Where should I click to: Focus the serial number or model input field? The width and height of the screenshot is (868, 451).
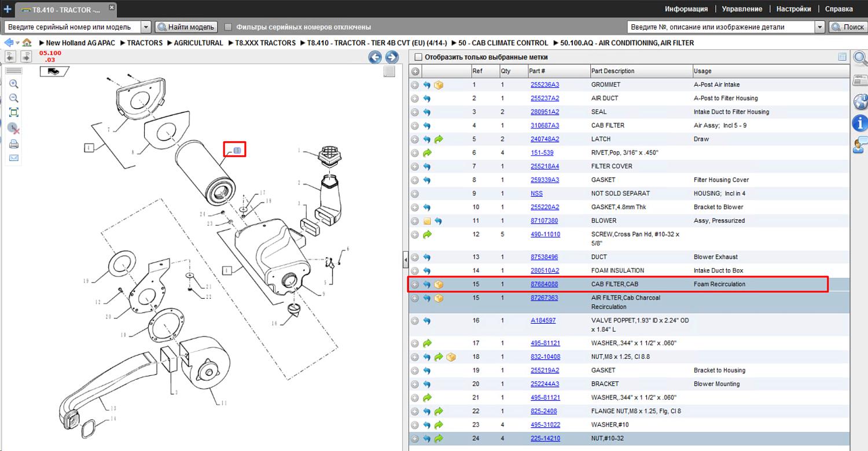click(72, 27)
